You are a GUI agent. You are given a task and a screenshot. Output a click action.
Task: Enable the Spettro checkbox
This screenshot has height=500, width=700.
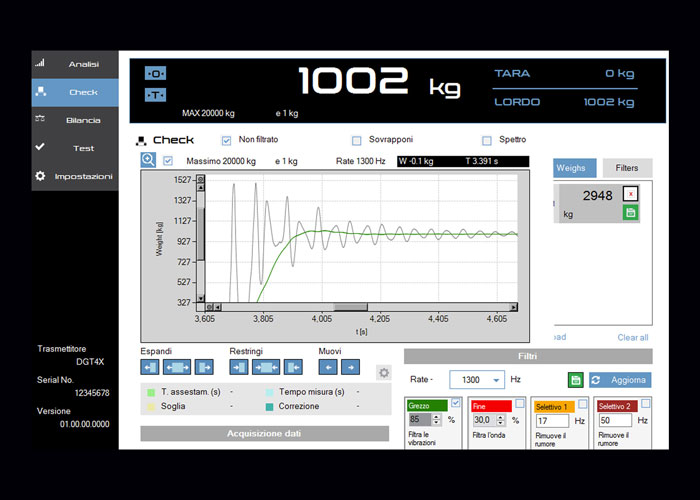click(x=487, y=140)
